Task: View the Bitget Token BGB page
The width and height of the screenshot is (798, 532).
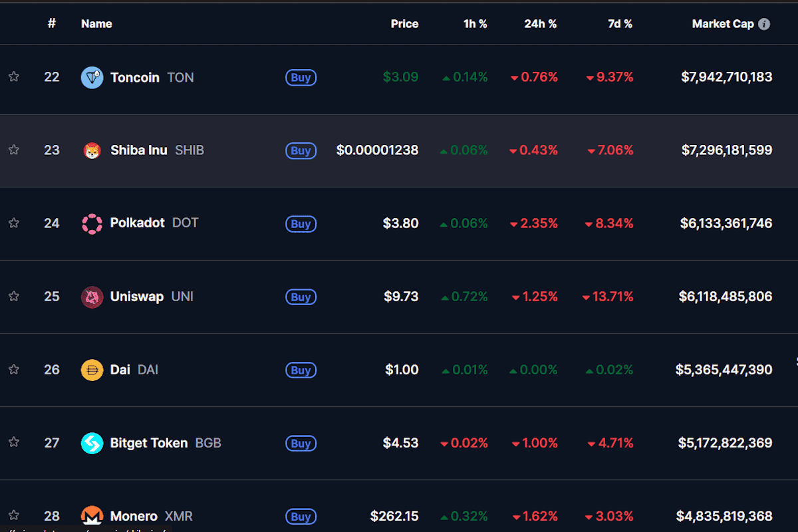Action: (166, 443)
